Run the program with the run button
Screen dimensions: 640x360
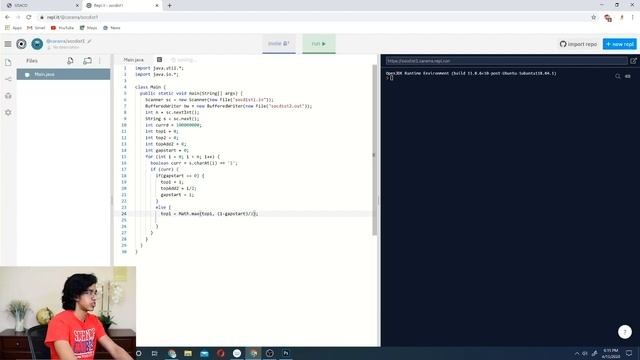(319, 44)
